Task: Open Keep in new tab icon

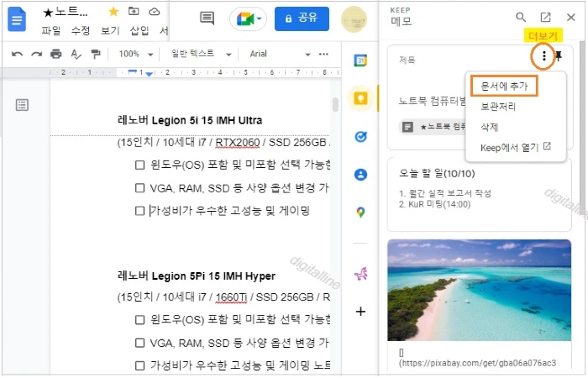Action: pos(546,17)
